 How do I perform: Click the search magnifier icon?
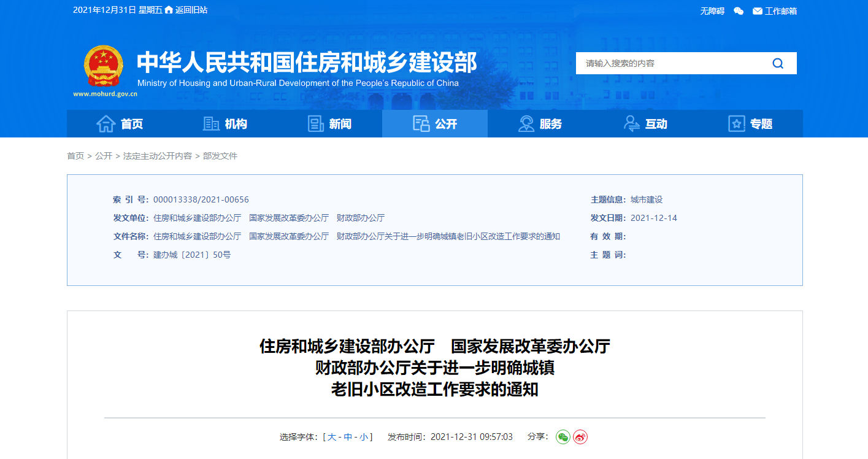(778, 63)
